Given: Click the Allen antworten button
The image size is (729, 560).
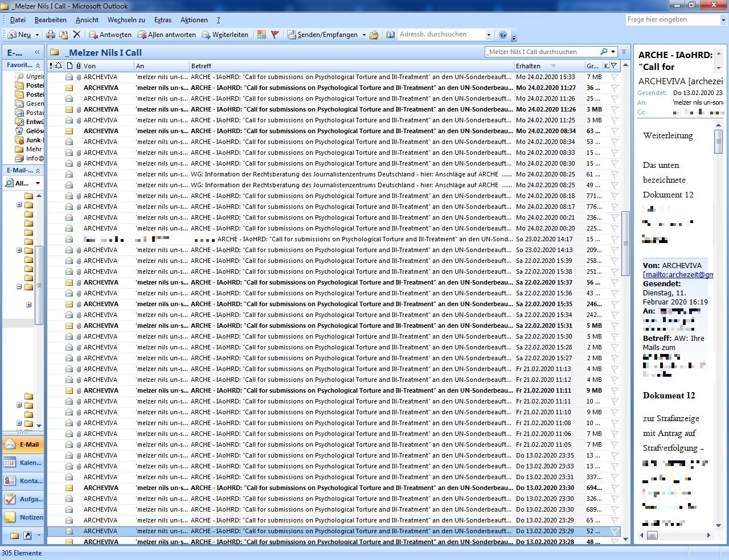Looking at the screenshot, I should (x=166, y=35).
